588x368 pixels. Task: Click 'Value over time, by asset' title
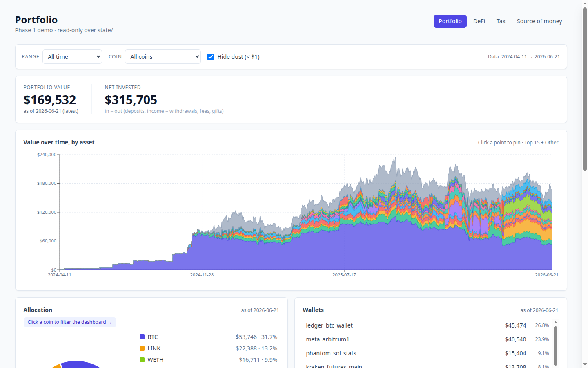tap(59, 142)
